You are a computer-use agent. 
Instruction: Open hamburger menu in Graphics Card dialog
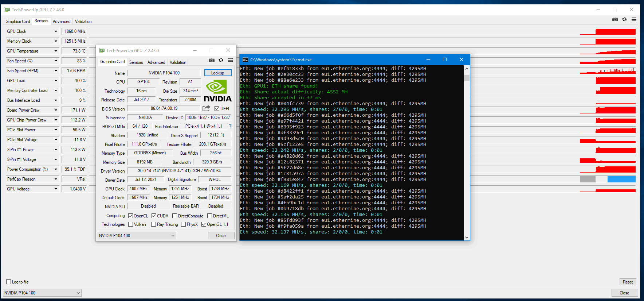click(230, 60)
